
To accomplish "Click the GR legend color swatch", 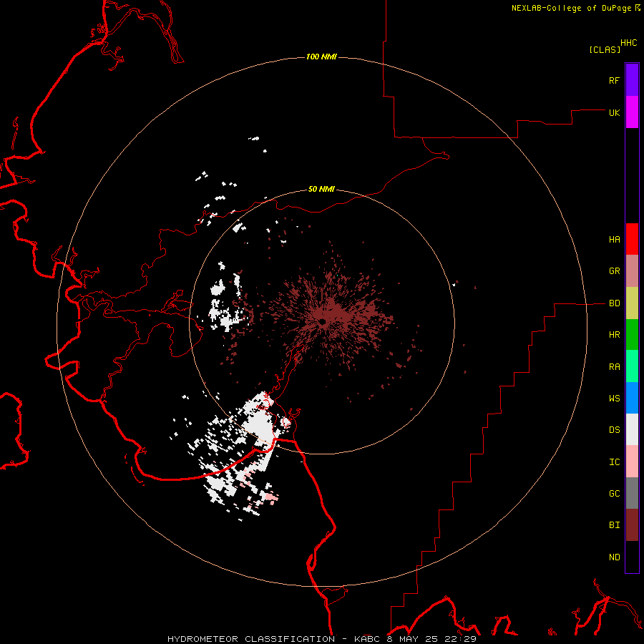I will pos(632,271).
